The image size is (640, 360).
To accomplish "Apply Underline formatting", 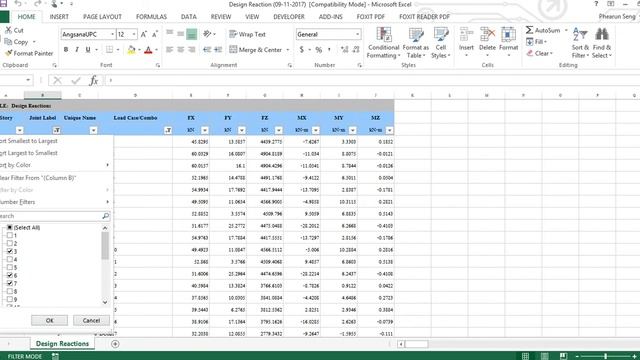I will coord(88,50).
